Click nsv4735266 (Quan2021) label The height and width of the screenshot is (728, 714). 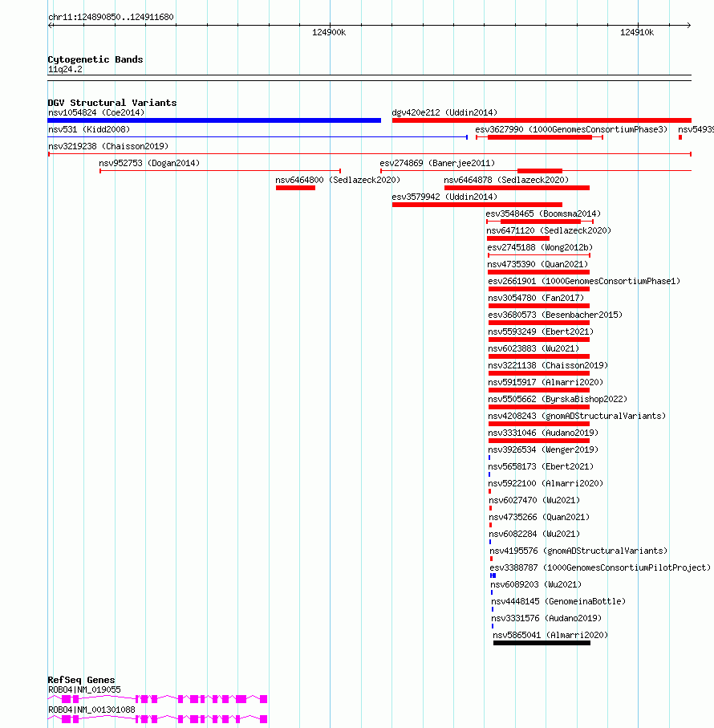click(539, 517)
